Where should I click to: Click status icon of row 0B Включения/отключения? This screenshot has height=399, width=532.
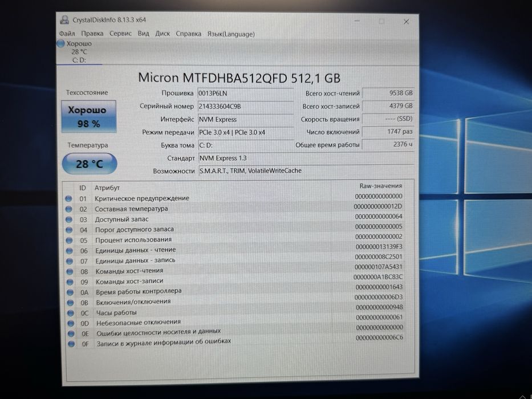point(70,303)
